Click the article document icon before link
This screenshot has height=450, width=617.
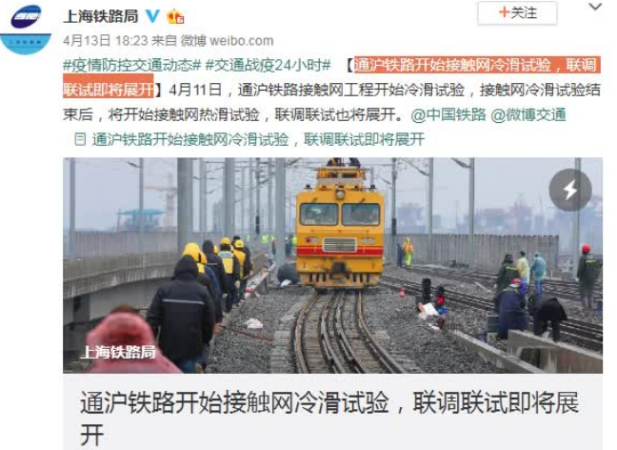(x=80, y=139)
